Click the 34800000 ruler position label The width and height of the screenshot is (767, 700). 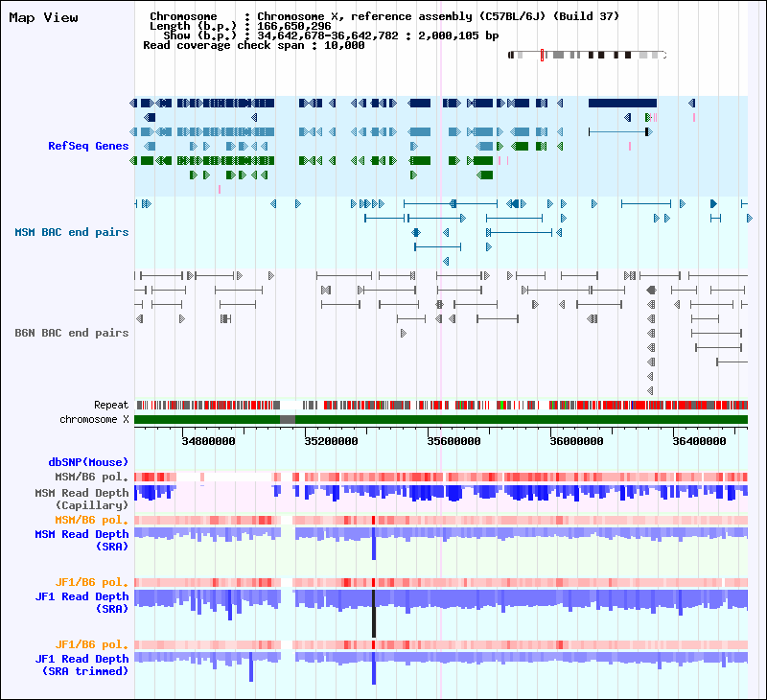(208, 441)
